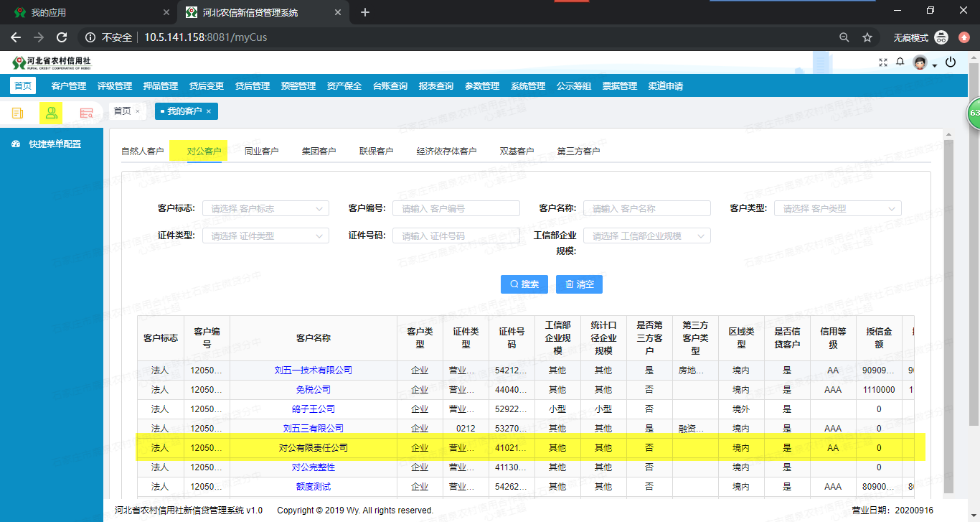Open the 鸽子王公司 customer link
980x522 pixels.
pyautogui.click(x=311, y=409)
